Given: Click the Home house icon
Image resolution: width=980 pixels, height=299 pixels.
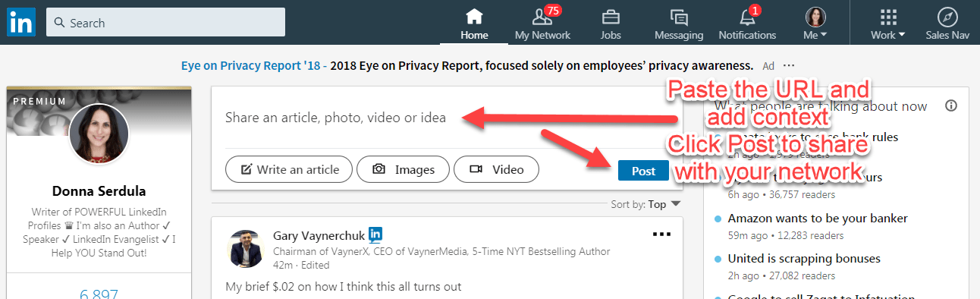Looking at the screenshot, I should click(x=474, y=17).
